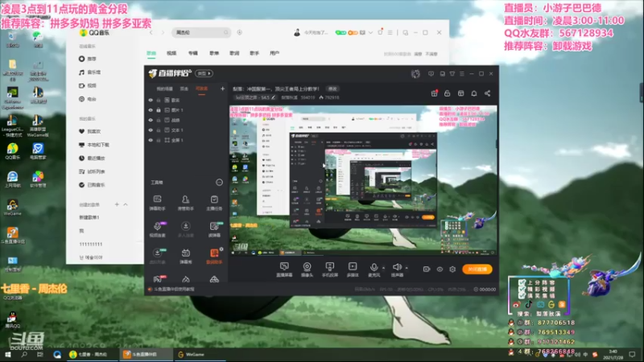Toggle the 上分阵容 checkbox in overlay

522,283
